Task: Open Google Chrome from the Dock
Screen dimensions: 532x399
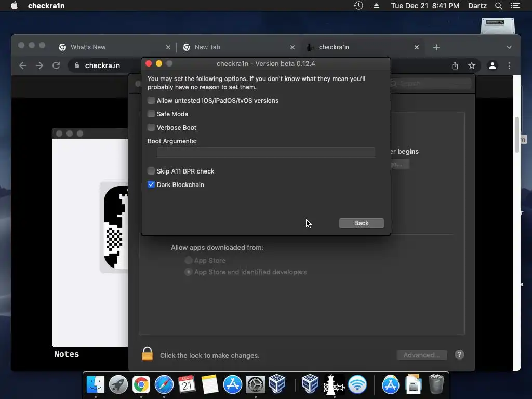Action: pos(141,384)
